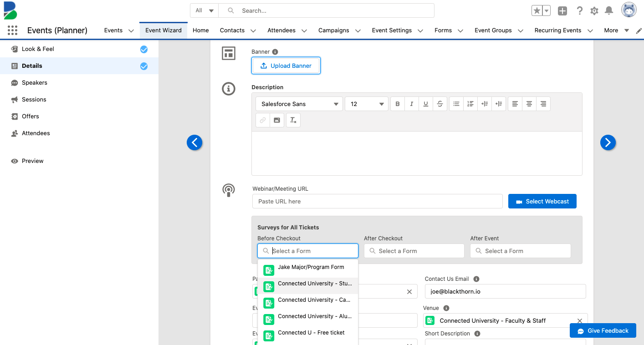Image resolution: width=644 pixels, height=345 pixels.
Task: Insert a bulleted list
Action: [x=456, y=104]
